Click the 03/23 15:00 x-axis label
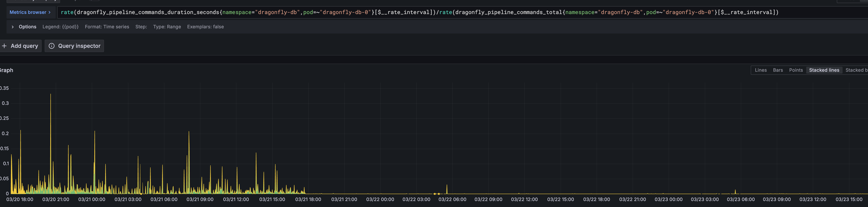868x207 pixels. 849,200
